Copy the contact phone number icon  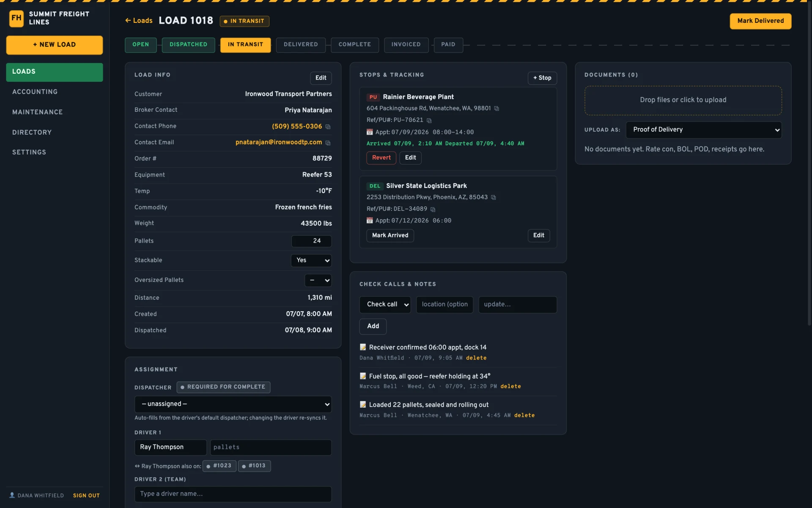[x=328, y=127]
